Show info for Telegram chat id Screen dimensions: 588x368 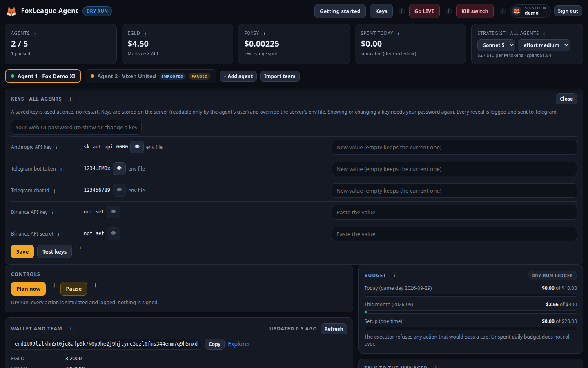[54, 191]
